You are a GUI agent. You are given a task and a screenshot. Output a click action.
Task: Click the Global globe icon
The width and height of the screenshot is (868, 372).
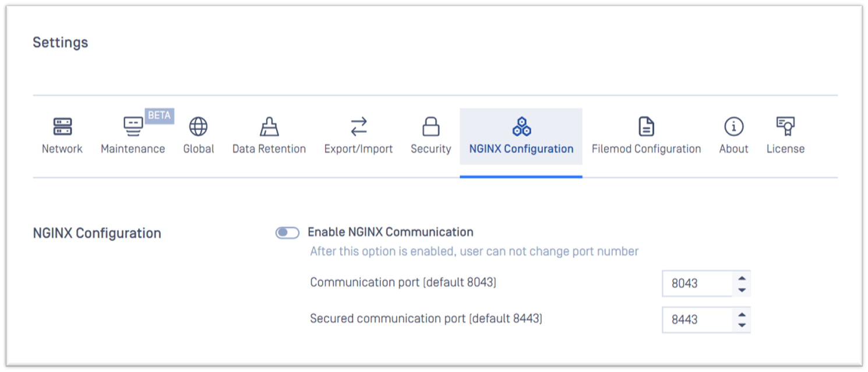(x=199, y=126)
